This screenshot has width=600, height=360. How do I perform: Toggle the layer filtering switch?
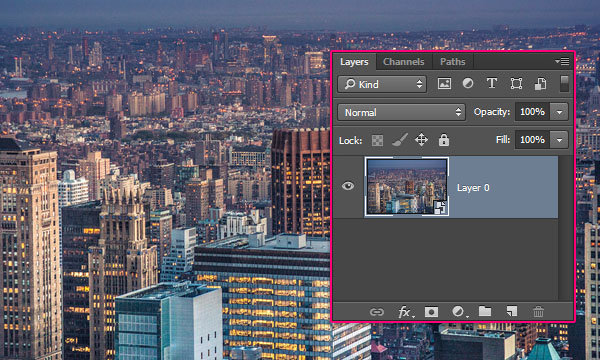[564, 84]
